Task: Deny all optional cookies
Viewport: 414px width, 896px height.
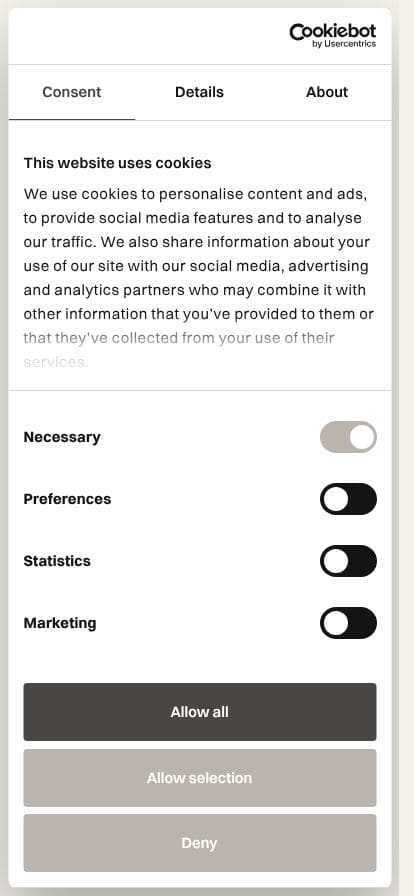Action: (x=200, y=843)
